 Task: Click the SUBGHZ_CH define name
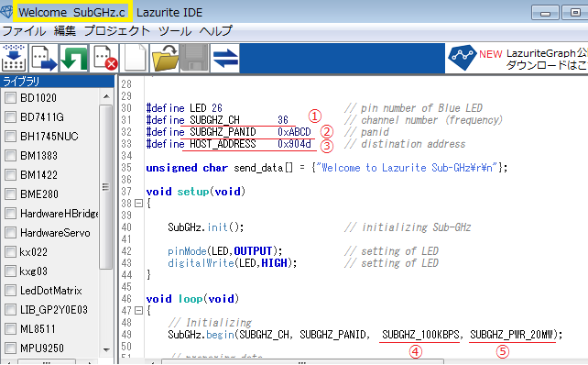coord(214,120)
